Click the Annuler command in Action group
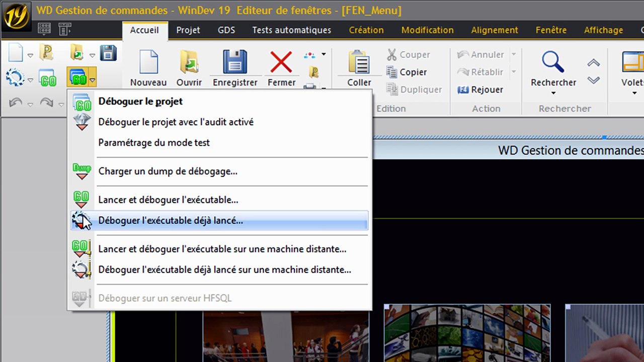This screenshot has height=362, width=644. pos(480,54)
